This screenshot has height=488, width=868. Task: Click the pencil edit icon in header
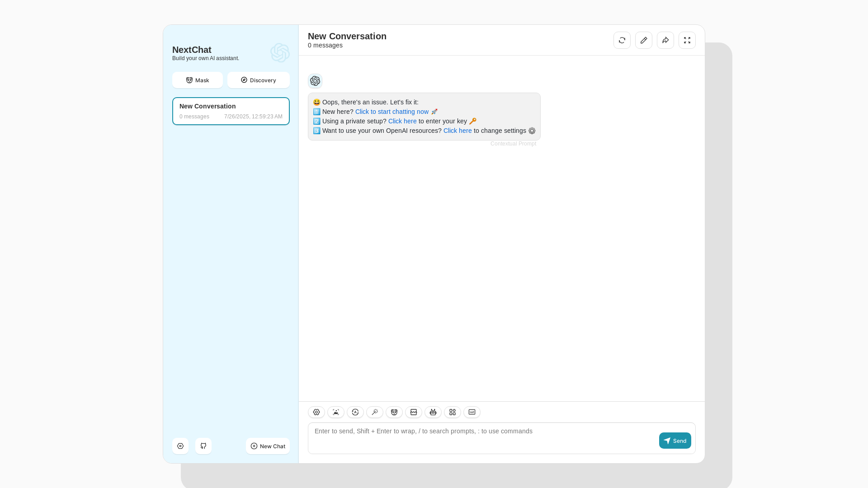[x=644, y=40]
